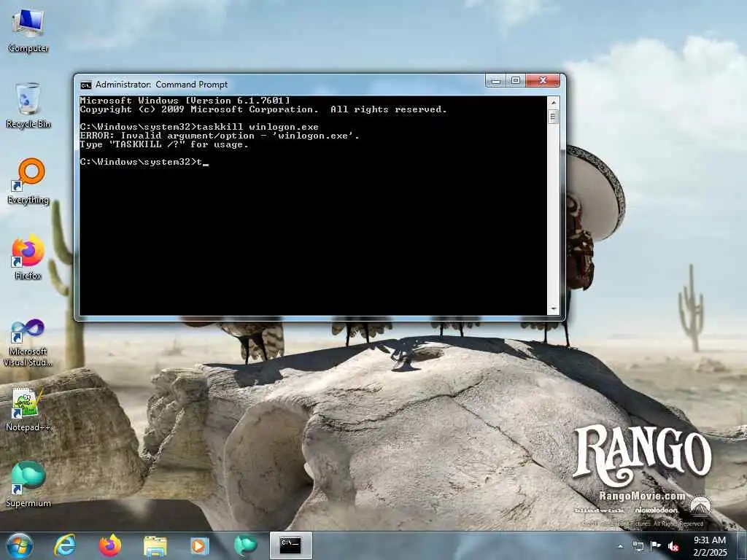Open the Windows Start menu orb

coord(20,545)
